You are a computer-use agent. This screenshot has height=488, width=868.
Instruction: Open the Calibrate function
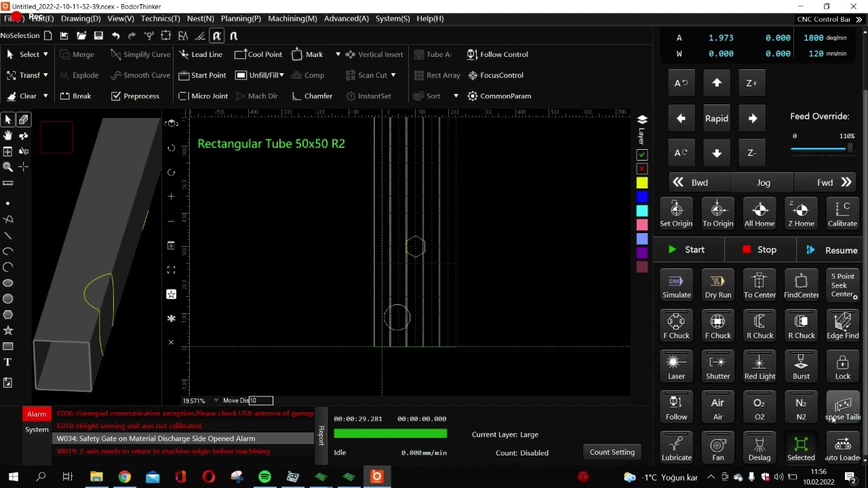tap(842, 213)
